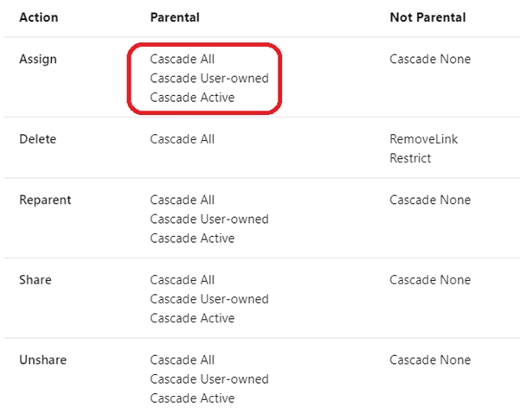
Task: Select "Cascade None" in the Assign row
Action: click(x=430, y=59)
